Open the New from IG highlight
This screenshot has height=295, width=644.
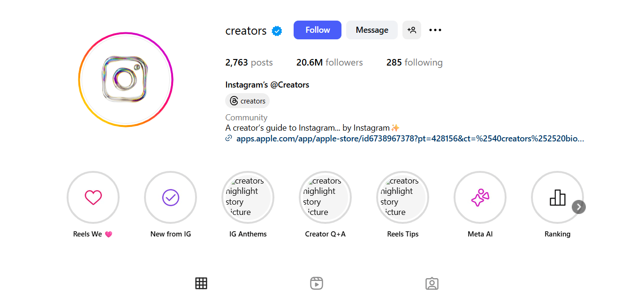click(x=170, y=197)
